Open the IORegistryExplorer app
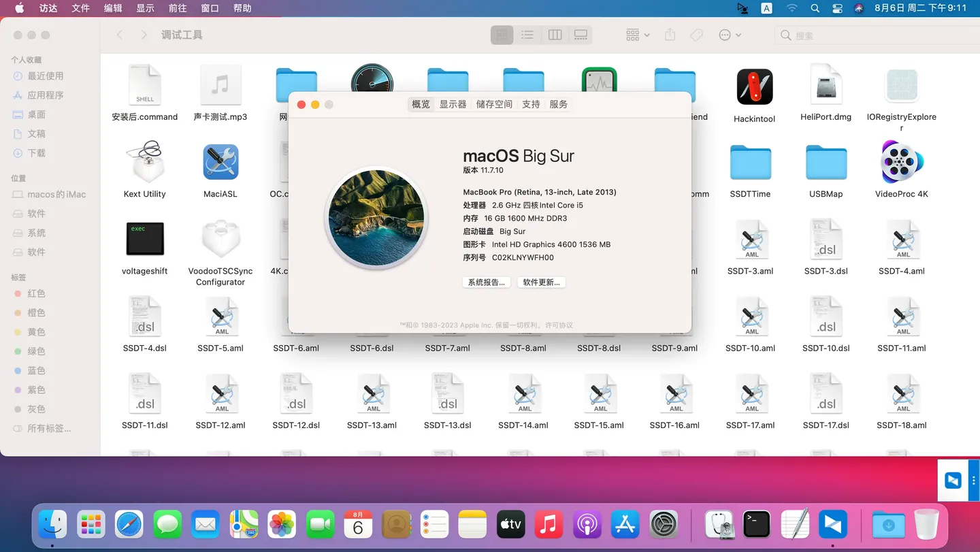980x552 pixels. click(x=901, y=86)
